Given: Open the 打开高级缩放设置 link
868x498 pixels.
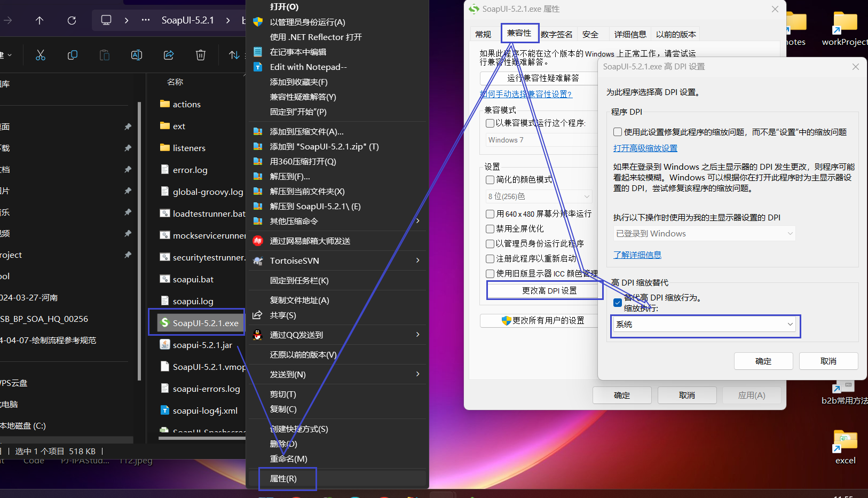Looking at the screenshot, I should coord(645,148).
